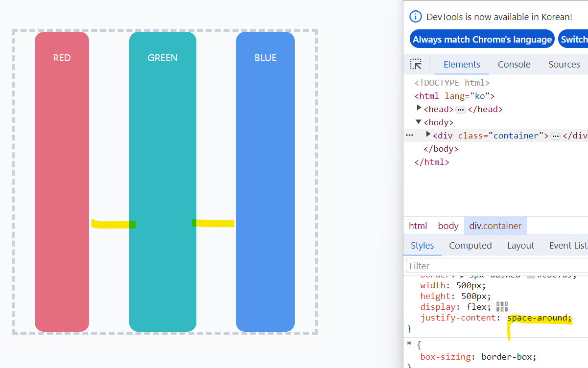Click the display: flex declaration
The width and height of the screenshot is (588, 368).
click(455, 307)
